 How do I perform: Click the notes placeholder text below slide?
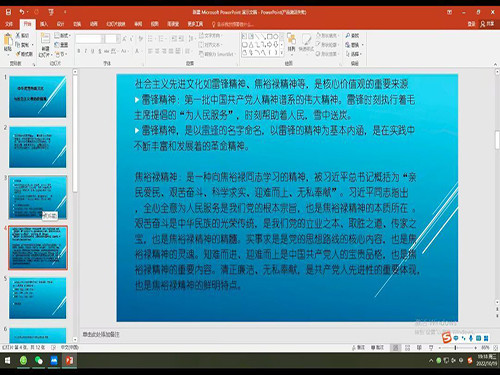tap(101, 334)
